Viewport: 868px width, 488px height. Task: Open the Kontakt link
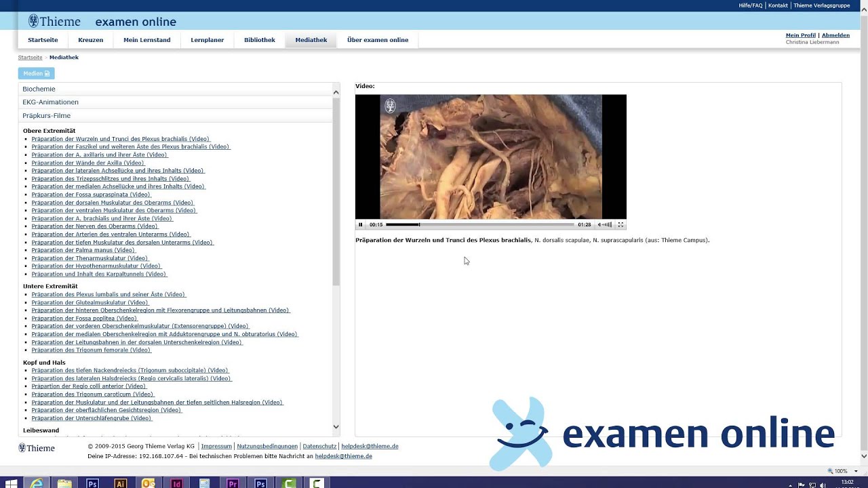[x=778, y=5]
